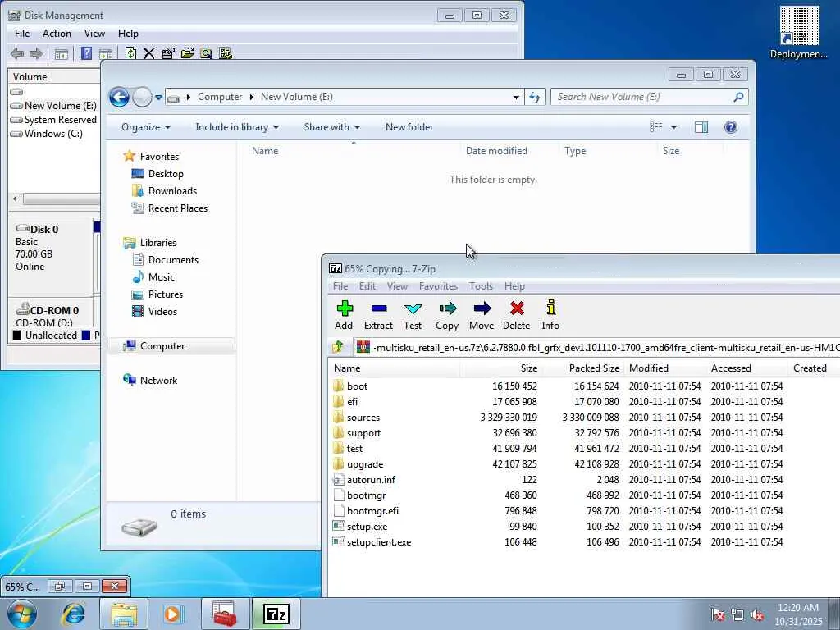Image resolution: width=840 pixels, height=630 pixels.
Task: Click the 7-Zip taskbar button
Action: (276, 614)
